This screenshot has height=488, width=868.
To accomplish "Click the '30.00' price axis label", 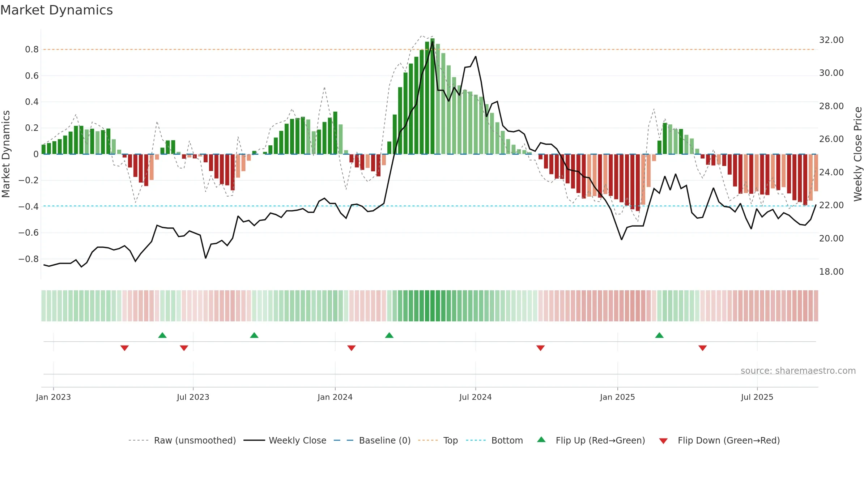I will tap(831, 73).
